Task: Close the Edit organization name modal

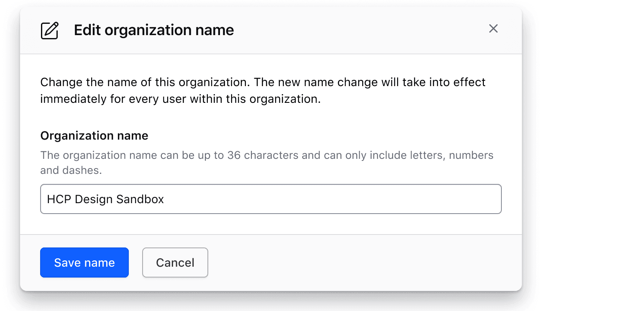Action: tap(493, 29)
